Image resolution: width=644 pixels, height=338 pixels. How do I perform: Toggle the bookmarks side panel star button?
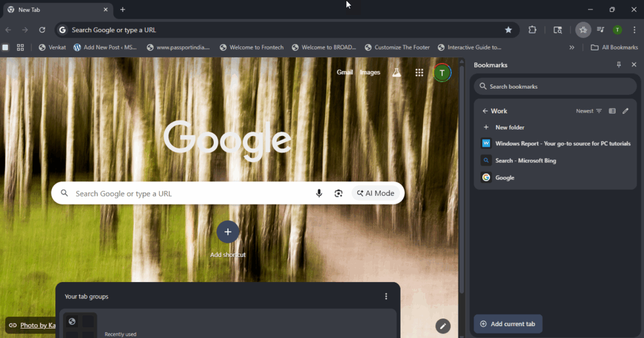[583, 30]
